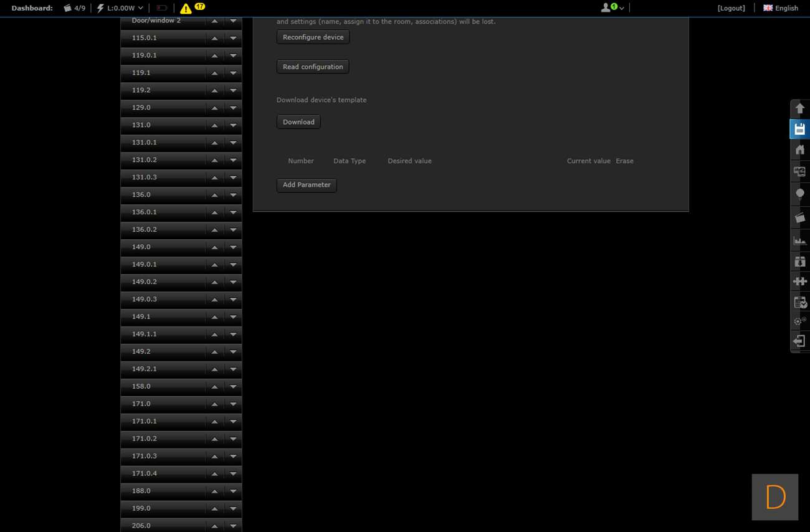Click the down arrow on row 158.0

click(x=233, y=387)
